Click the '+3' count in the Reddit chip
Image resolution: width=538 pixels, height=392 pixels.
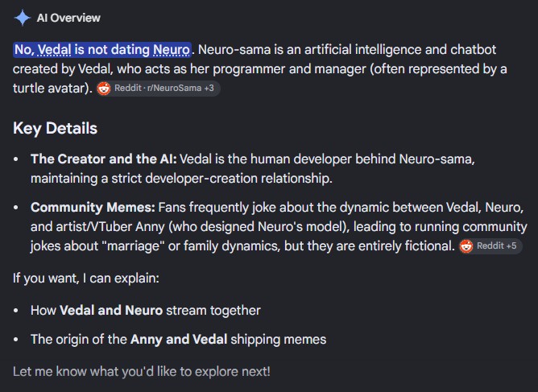click(x=209, y=89)
